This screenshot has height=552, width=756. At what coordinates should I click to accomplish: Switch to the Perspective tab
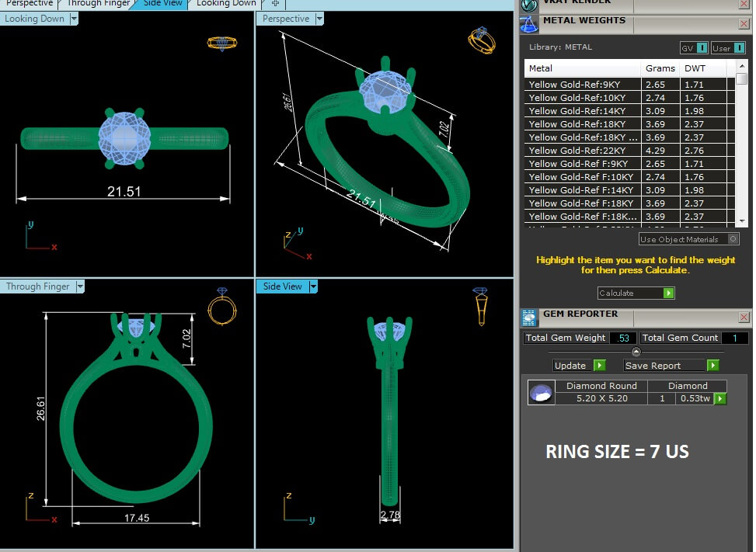29,3
